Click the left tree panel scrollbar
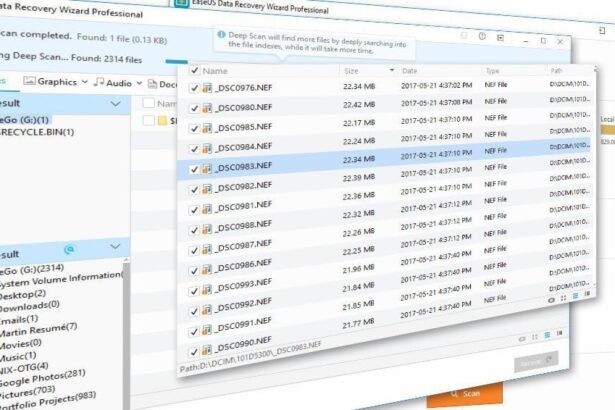 click(x=126, y=333)
